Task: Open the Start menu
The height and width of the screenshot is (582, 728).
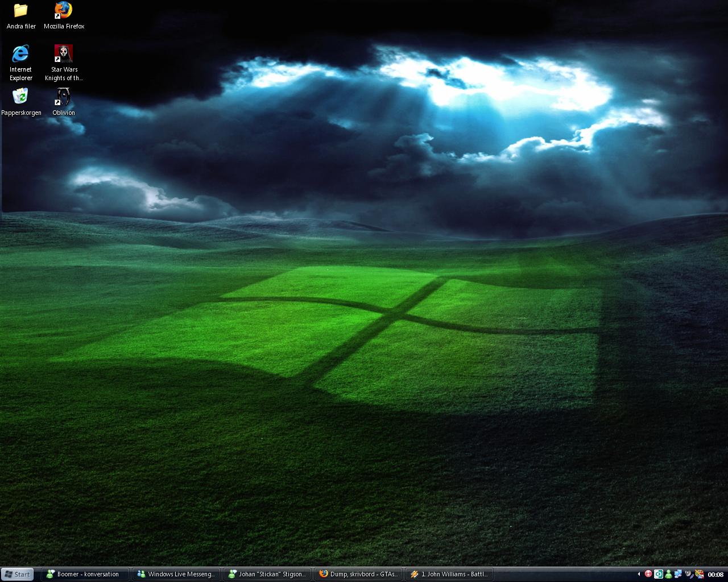Action: click(17, 574)
